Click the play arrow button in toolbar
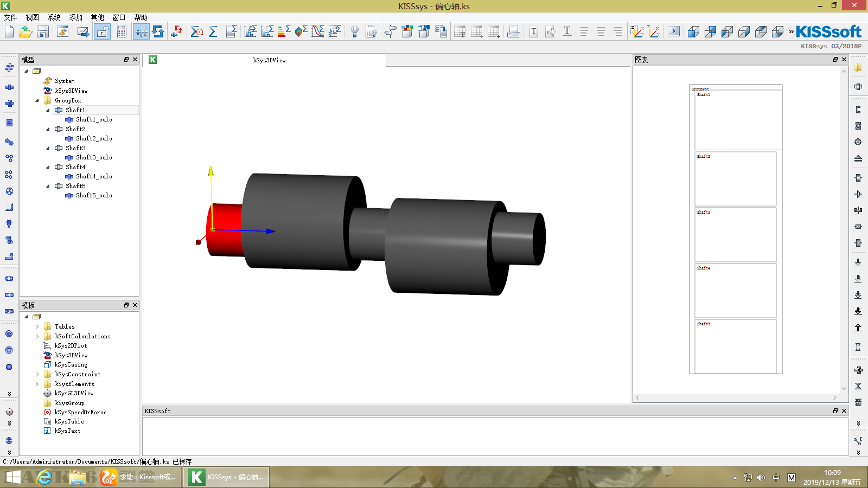 (674, 31)
